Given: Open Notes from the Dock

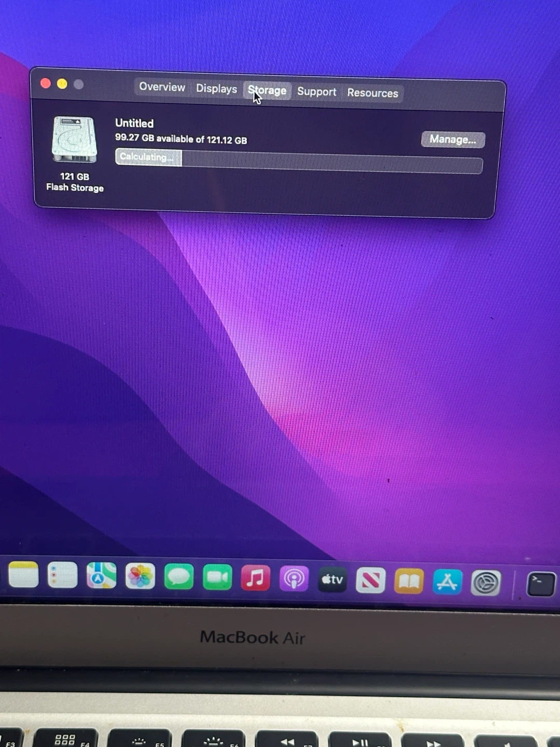Looking at the screenshot, I should (x=23, y=575).
